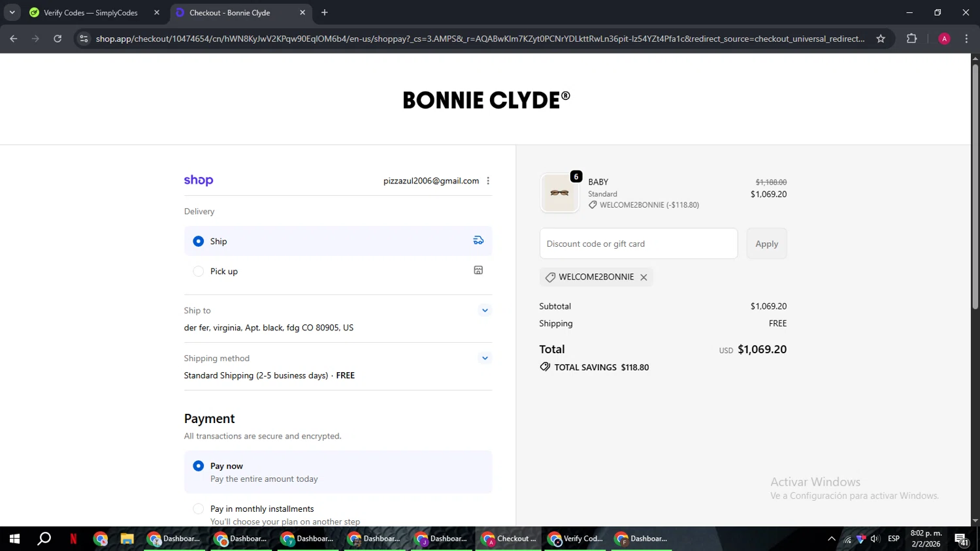Click the Shop logo
Image resolution: width=980 pixels, height=551 pixels.
(199, 180)
